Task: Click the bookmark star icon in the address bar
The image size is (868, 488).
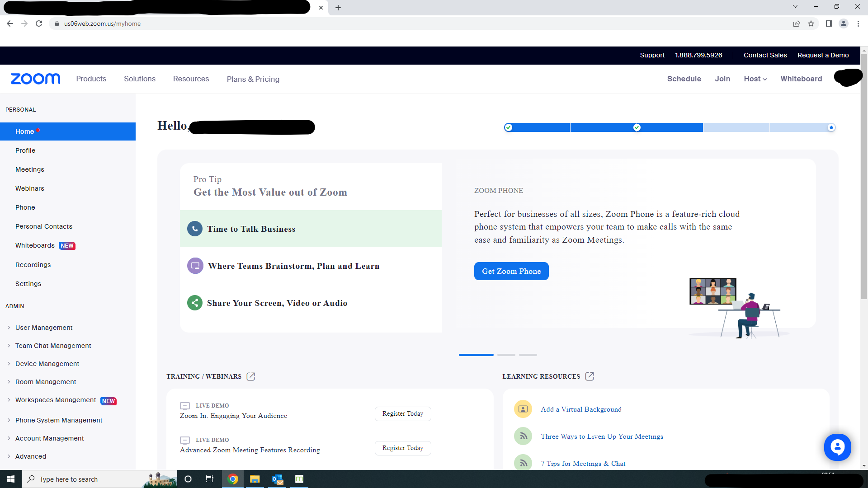Action: click(811, 23)
